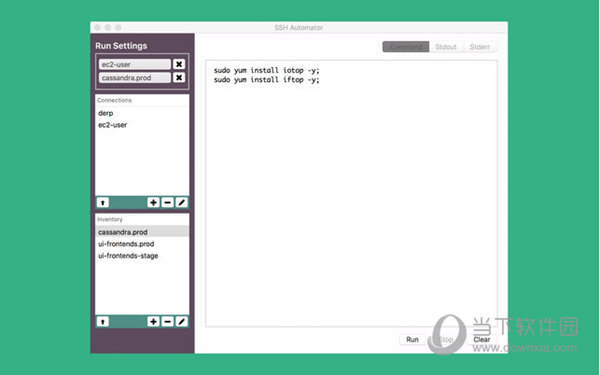
Task: Select cassandra.prod in Inventory list
Action: click(x=142, y=232)
